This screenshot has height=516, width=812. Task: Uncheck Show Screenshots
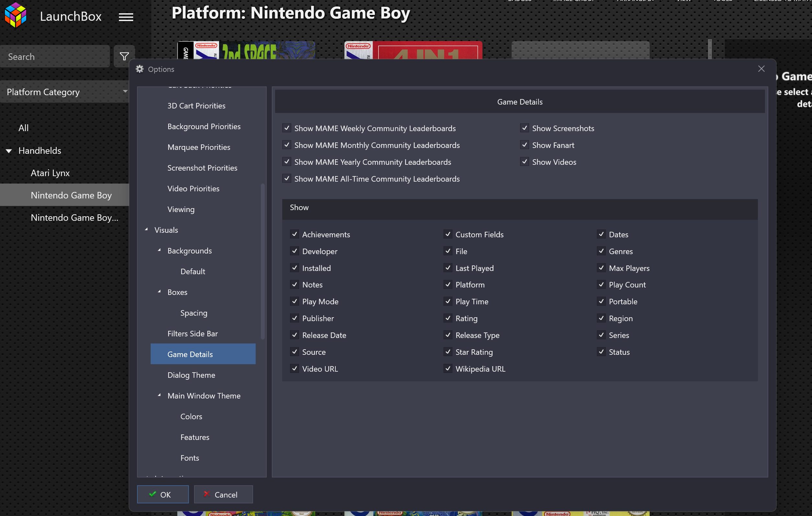[x=524, y=128]
